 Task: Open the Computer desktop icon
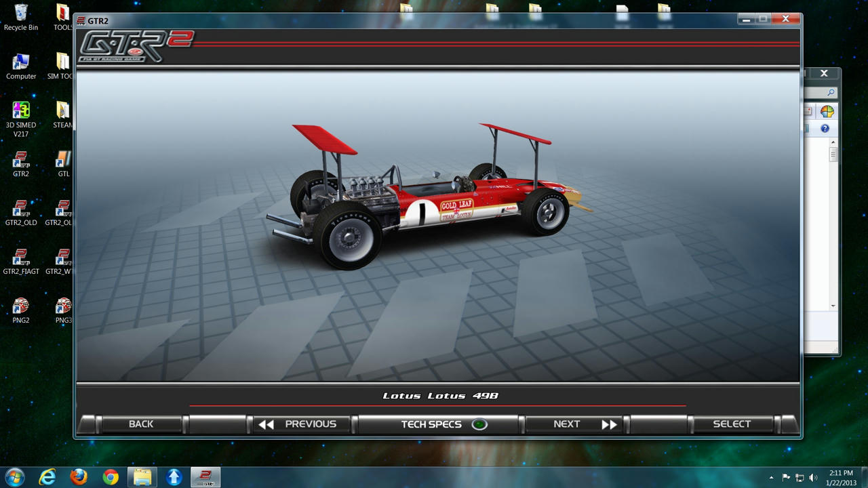pos(21,66)
